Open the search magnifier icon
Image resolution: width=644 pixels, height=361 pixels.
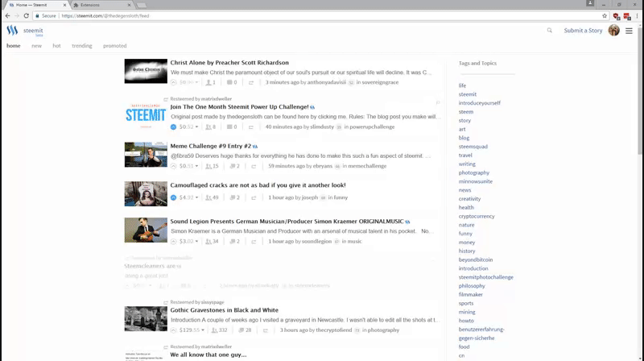[550, 31]
